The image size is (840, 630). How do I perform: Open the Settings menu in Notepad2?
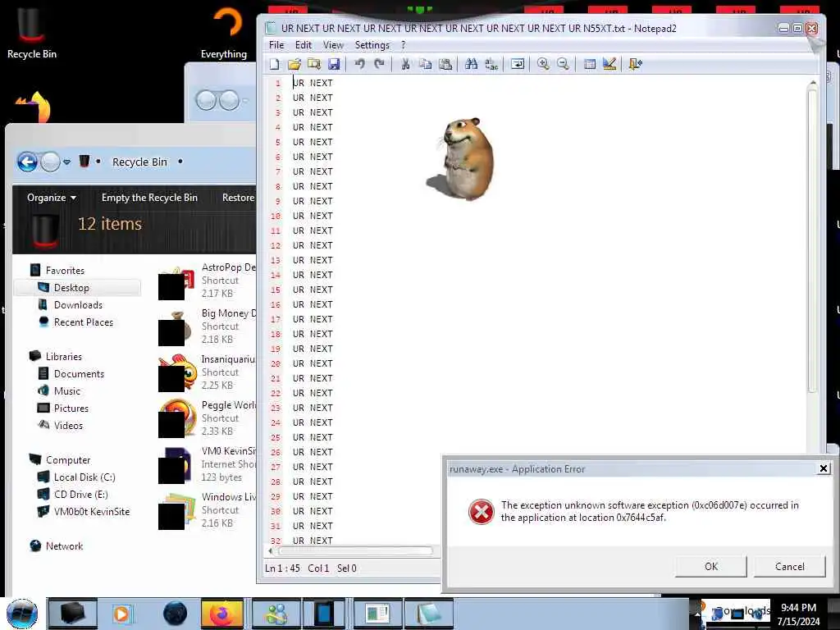[372, 45]
